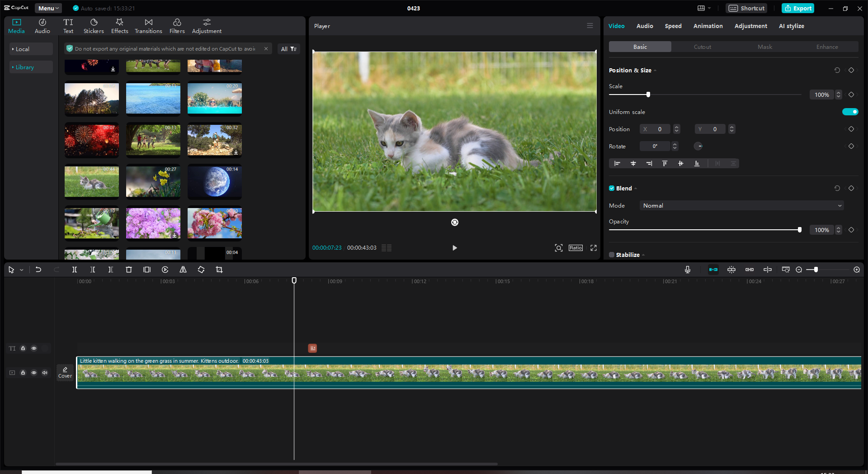Click the Mirror icon above the timeline

coord(183,269)
